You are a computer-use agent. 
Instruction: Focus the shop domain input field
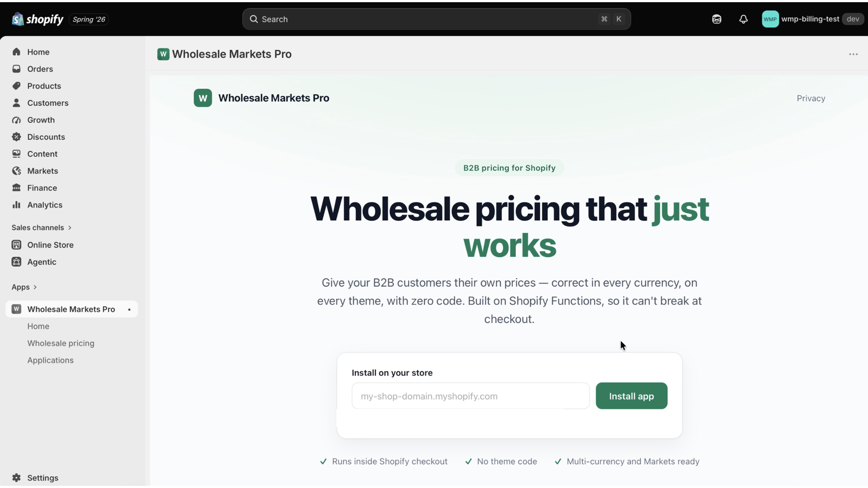[470, 396]
